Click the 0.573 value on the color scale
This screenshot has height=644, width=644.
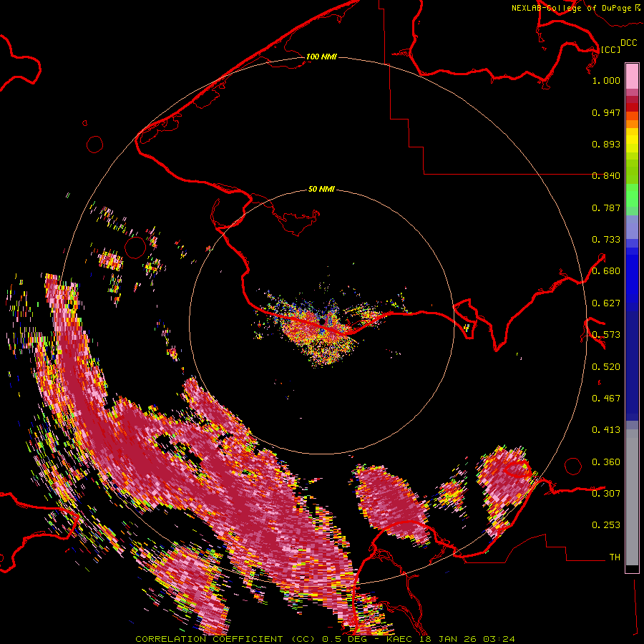point(606,335)
